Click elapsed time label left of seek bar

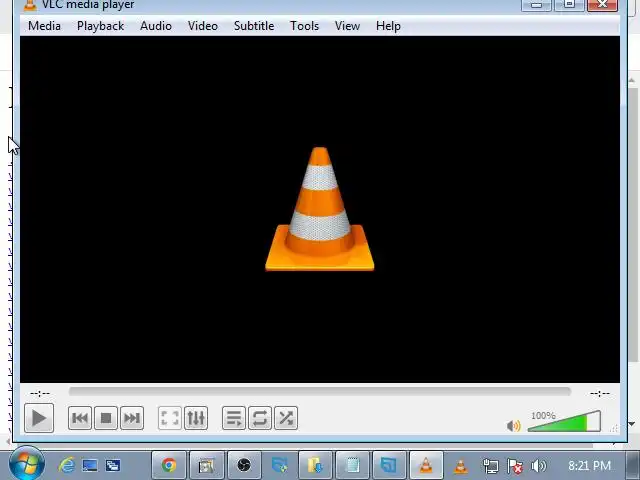(x=40, y=393)
